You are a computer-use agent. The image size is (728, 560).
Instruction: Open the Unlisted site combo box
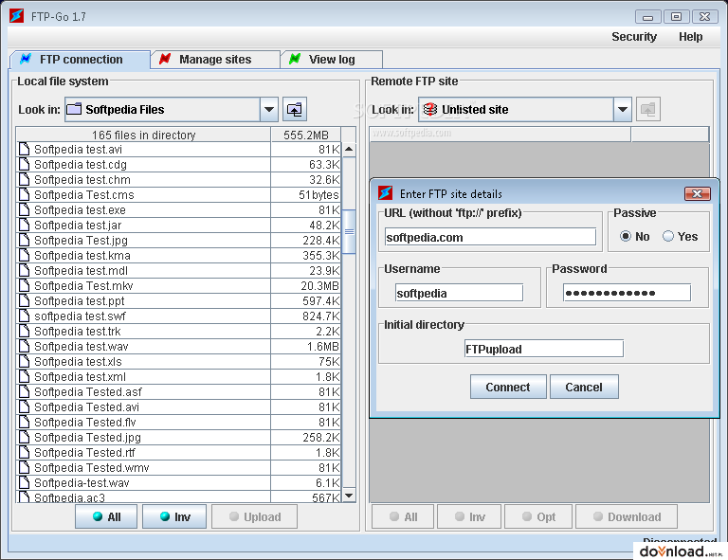(525, 110)
